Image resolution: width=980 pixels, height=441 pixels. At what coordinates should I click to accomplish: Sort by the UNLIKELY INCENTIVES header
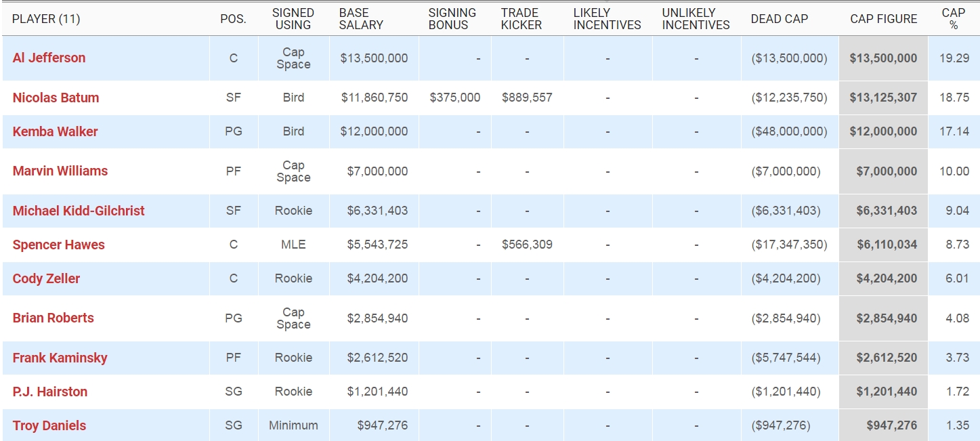[696, 19]
